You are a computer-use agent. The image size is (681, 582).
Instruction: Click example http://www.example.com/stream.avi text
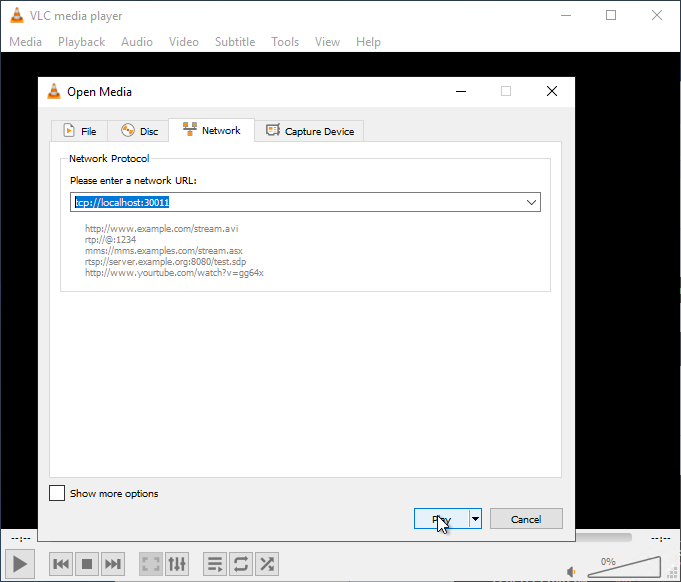click(x=162, y=228)
